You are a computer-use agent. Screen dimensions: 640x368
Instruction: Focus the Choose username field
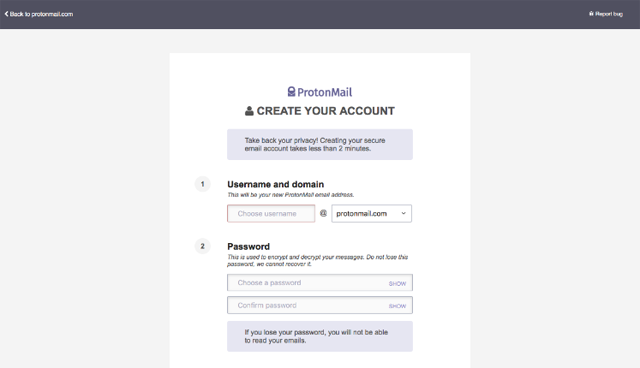(x=271, y=213)
